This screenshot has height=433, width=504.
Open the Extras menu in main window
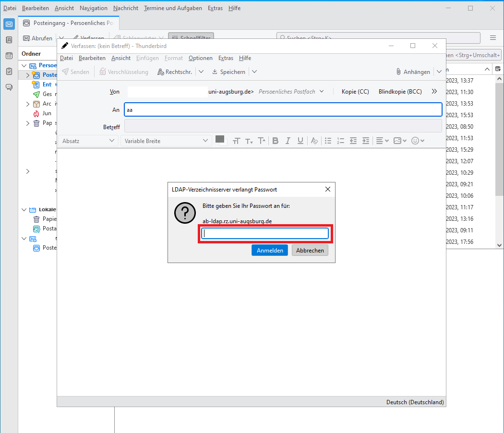coord(215,8)
